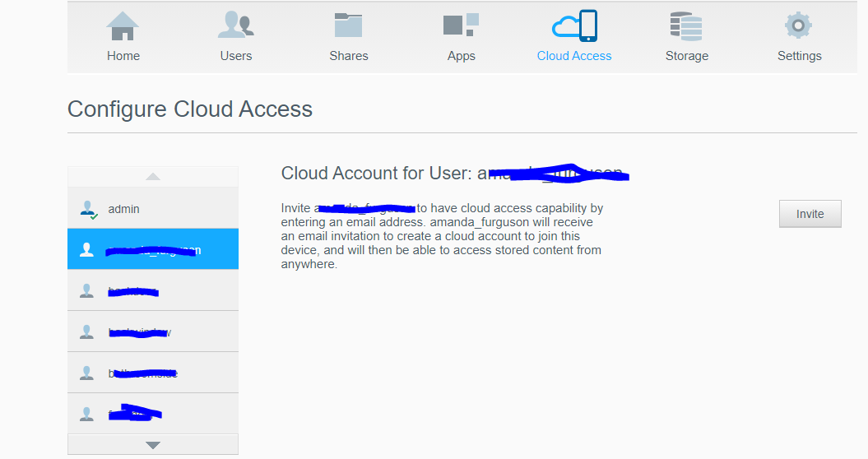Click avatar icon of highlighted user

tap(86, 249)
